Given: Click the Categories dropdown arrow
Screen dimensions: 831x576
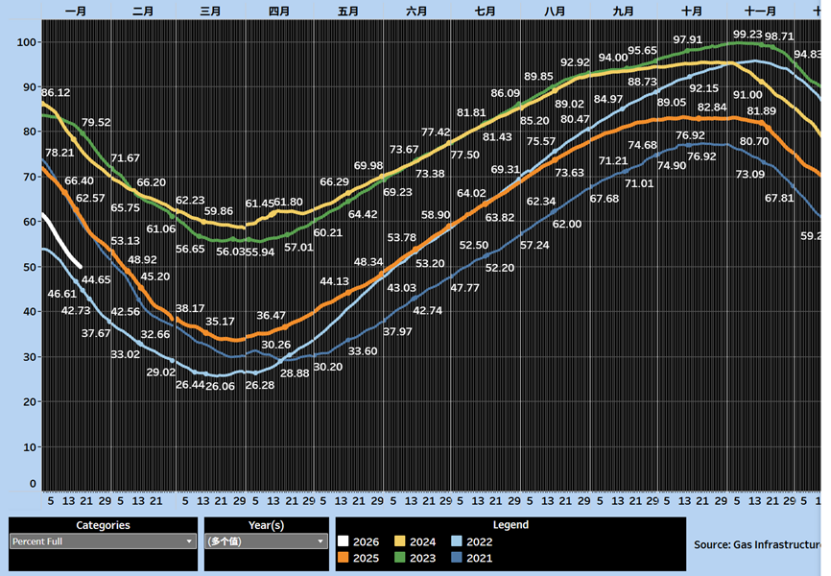Looking at the screenshot, I should click(189, 541).
